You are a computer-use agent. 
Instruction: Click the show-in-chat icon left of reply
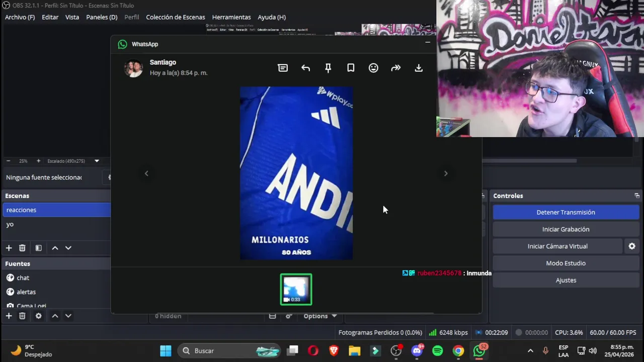click(x=283, y=68)
